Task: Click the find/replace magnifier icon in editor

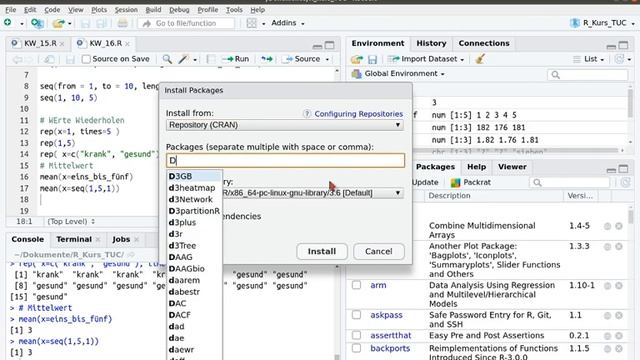Action: click(167, 59)
